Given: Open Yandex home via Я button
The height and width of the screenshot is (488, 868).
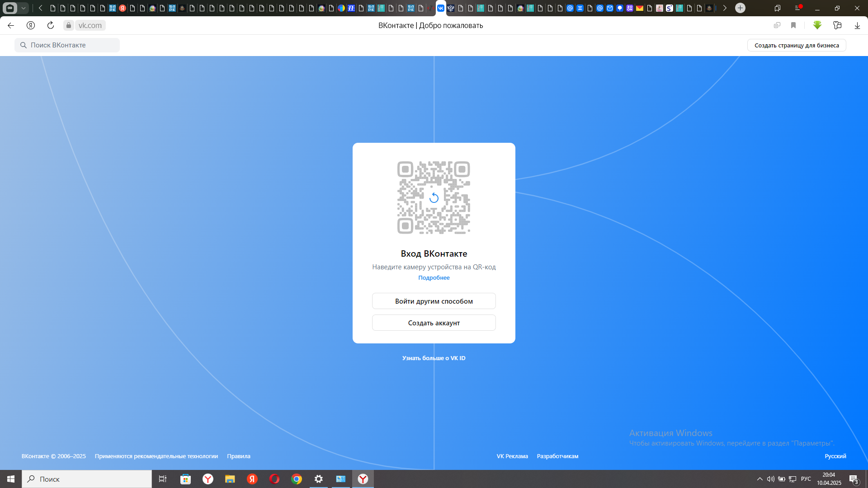Looking at the screenshot, I should [x=31, y=25].
